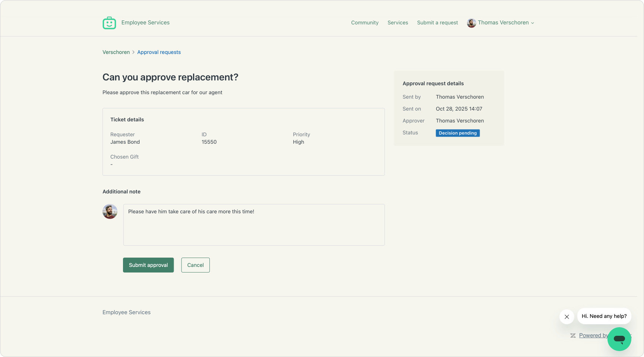Go to the Services menu item
The image size is (644, 357).
398,23
